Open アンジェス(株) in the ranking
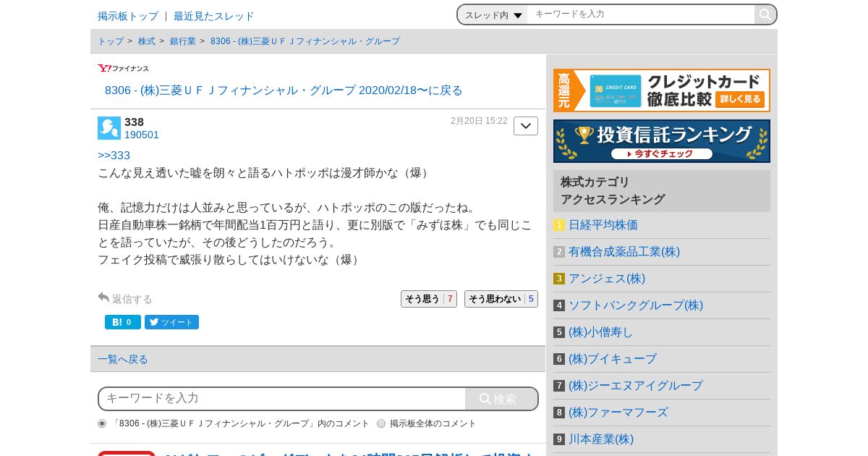Image resolution: width=868 pixels, height=456 pixels. (607, 279)
